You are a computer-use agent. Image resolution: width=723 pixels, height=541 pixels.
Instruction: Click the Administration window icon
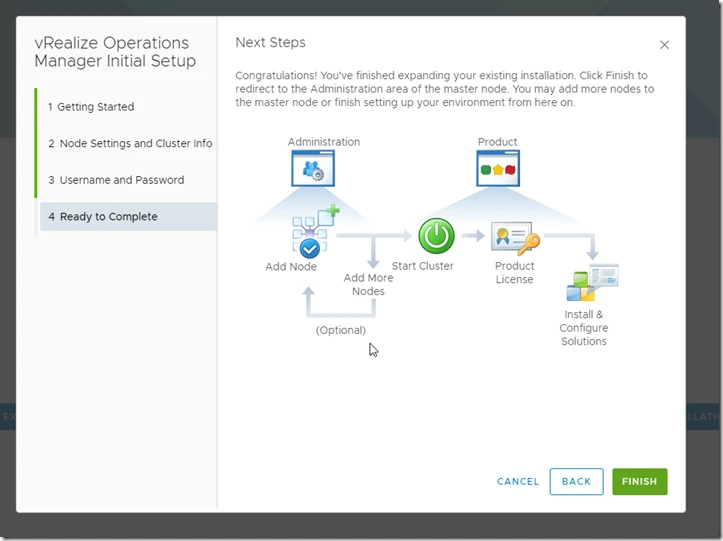[x=313, y=168]
